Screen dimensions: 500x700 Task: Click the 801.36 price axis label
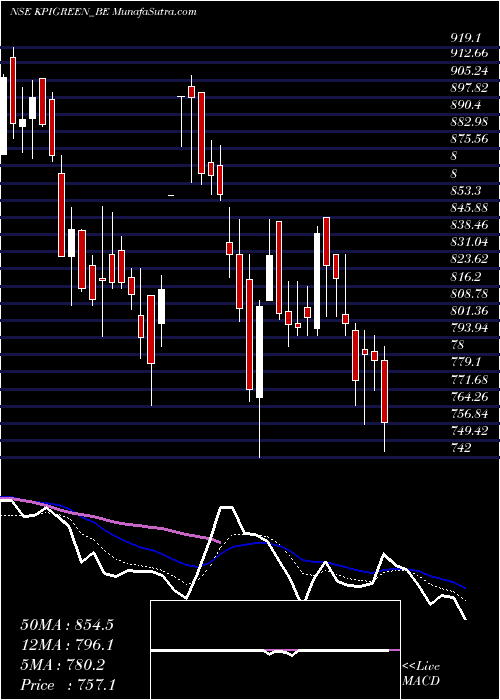[469, 310]
